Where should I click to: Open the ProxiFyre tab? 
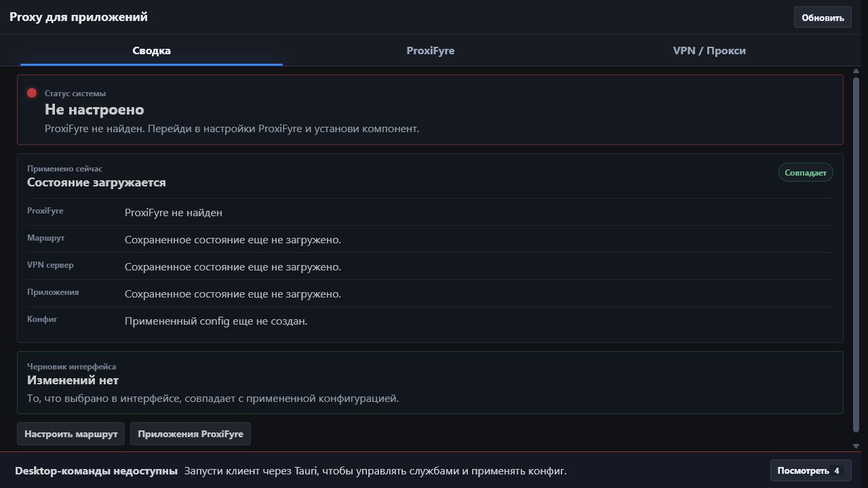[x=431, y=51]
